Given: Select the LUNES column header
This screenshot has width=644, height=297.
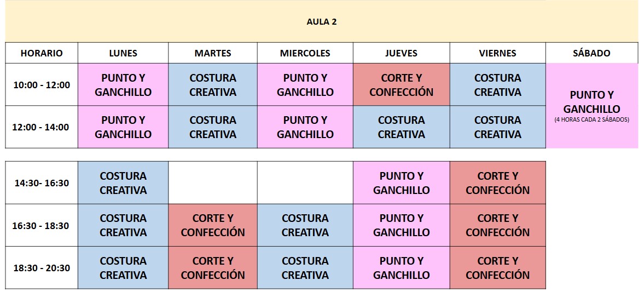Looking at the screenshot, I should pos(123,53).
